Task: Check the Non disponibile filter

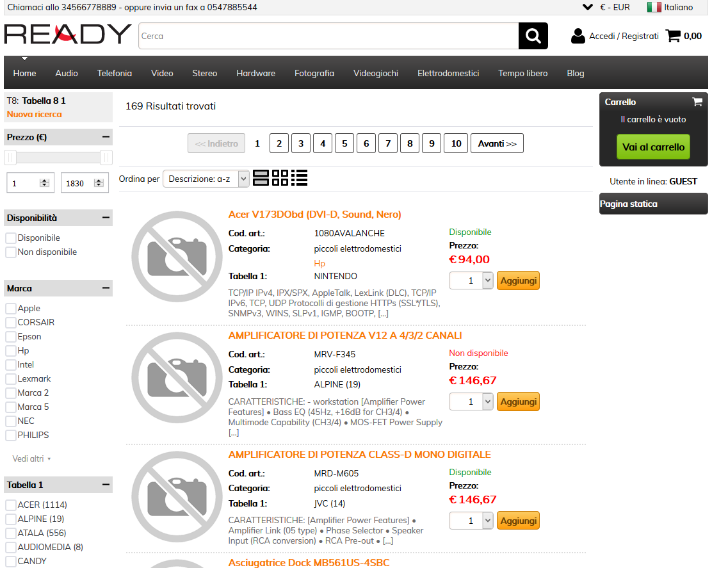Action: coord(11,252)
